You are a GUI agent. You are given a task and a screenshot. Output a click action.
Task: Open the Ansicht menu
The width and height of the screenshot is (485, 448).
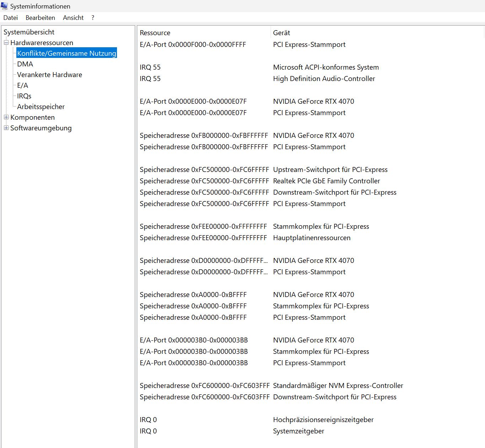[73, 18]
